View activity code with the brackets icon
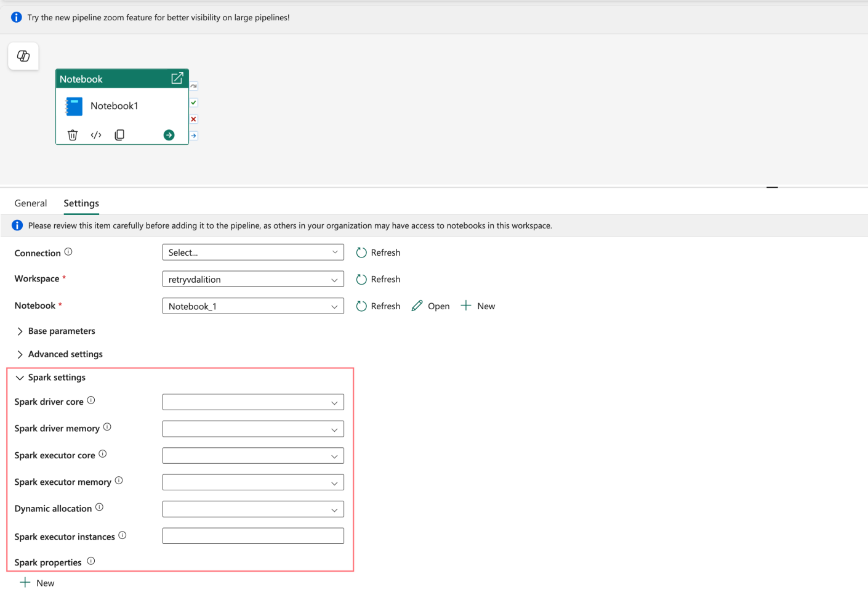This screenshot has width=868, height=616. 96,135
